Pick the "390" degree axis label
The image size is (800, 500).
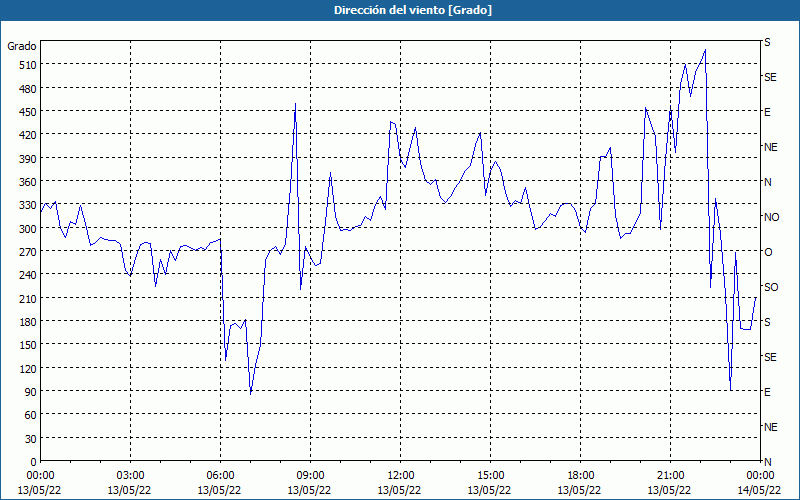point(29,159)
